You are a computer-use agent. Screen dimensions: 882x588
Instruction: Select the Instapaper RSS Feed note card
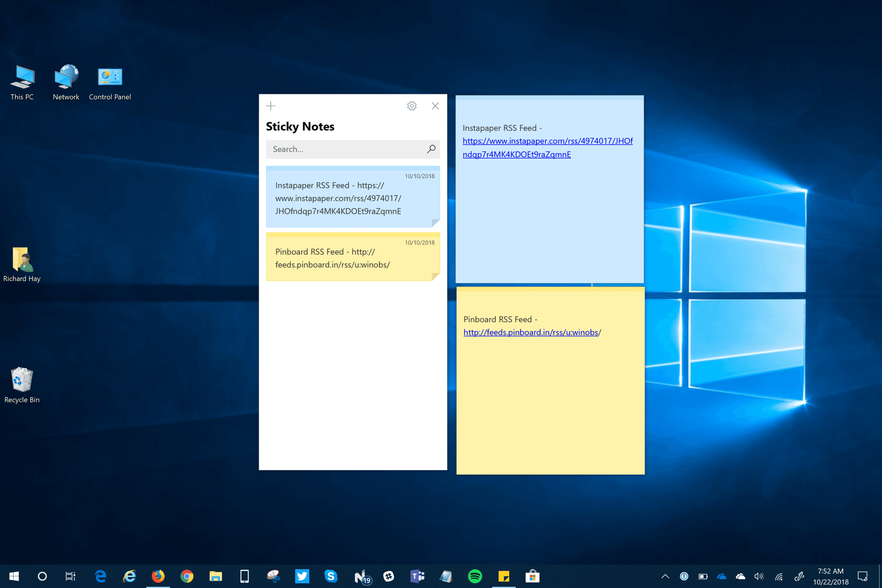352,198
